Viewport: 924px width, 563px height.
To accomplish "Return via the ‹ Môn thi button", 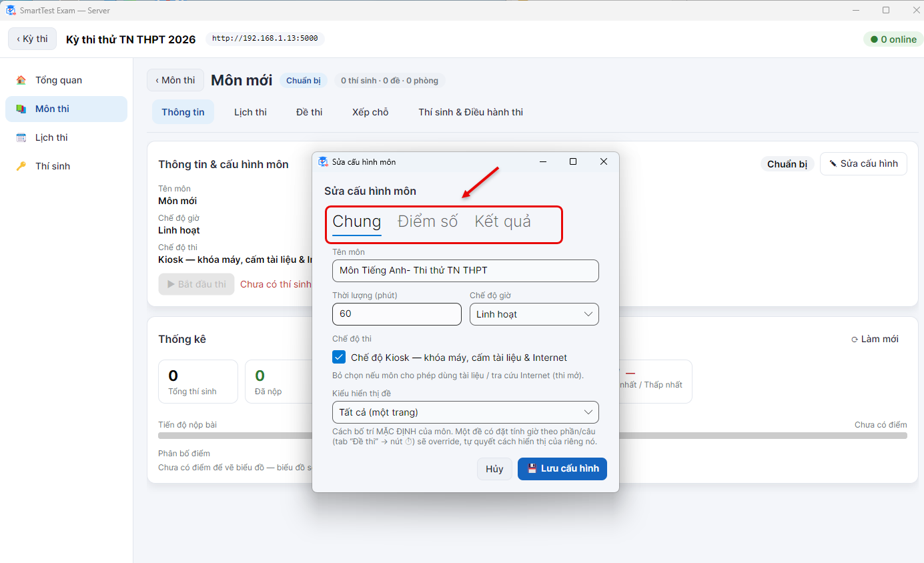I will point(175,80).
